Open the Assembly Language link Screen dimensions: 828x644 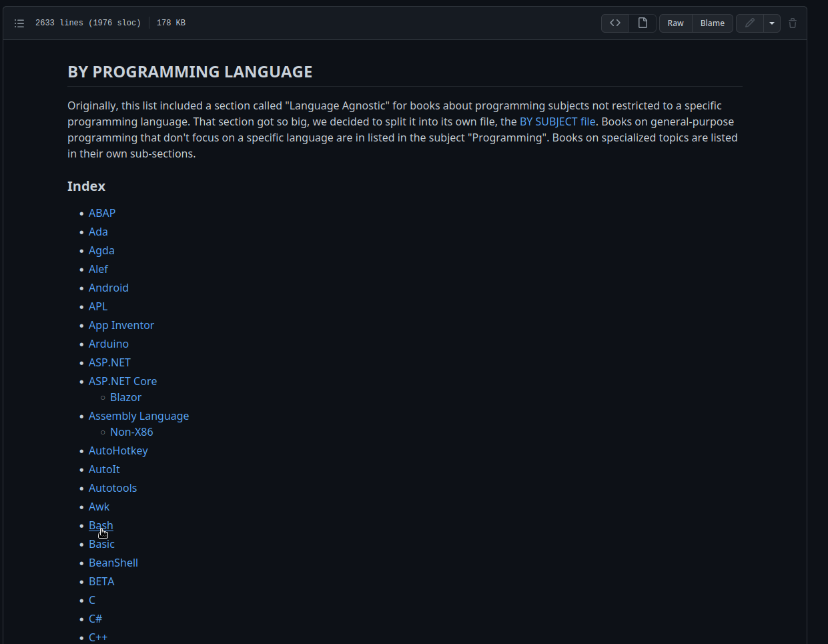pos(139,416)
